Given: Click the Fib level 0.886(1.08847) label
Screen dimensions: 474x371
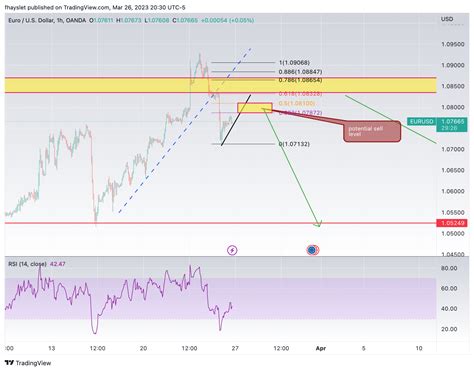Looking at the screenshot, I should click(300, 72).
